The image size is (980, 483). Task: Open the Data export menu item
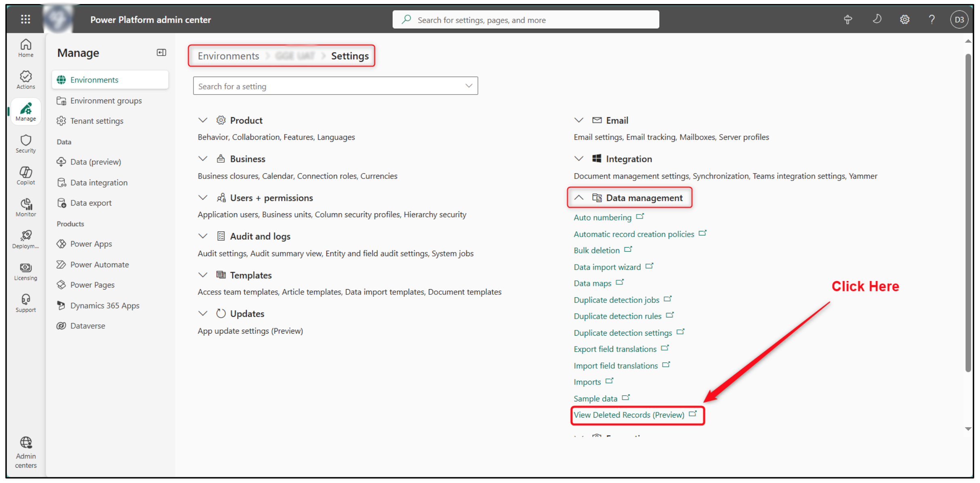pos(91,203)
